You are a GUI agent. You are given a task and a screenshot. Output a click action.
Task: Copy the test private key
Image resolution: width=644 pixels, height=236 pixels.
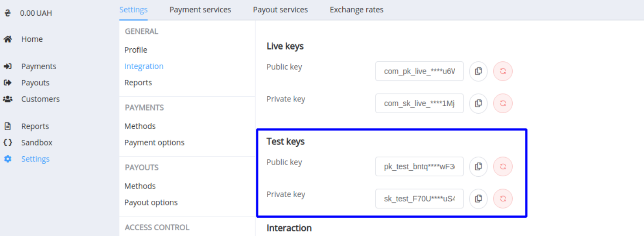pyautogui.click(x=478, y=199)
